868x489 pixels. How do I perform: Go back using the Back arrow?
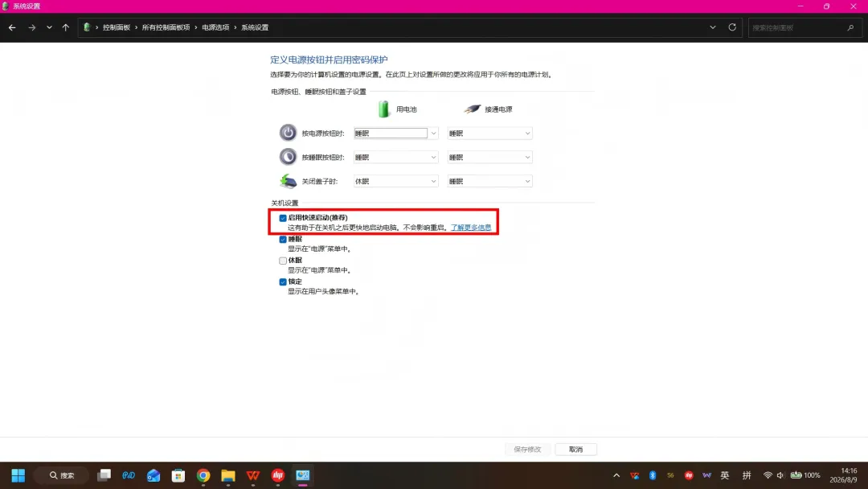[x=12, y=27]
